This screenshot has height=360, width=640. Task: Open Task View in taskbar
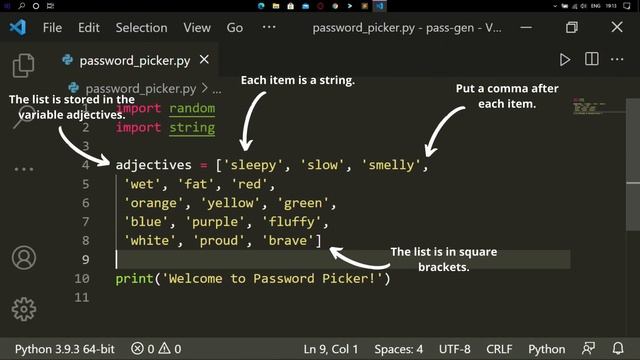[x=50, y=6]
